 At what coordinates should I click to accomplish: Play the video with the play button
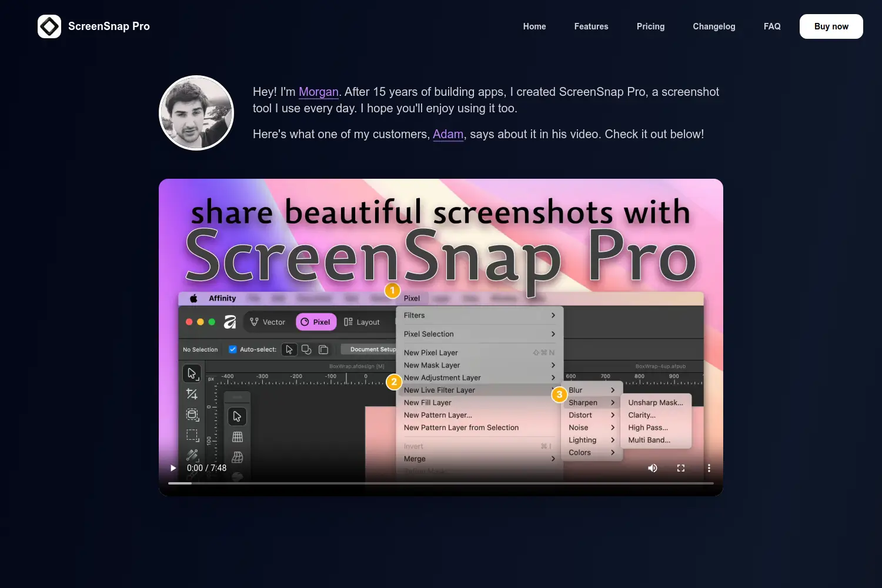173,468
